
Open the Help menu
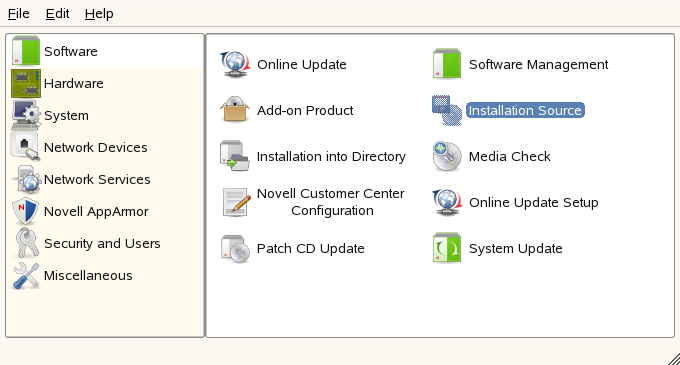(99, 14)
